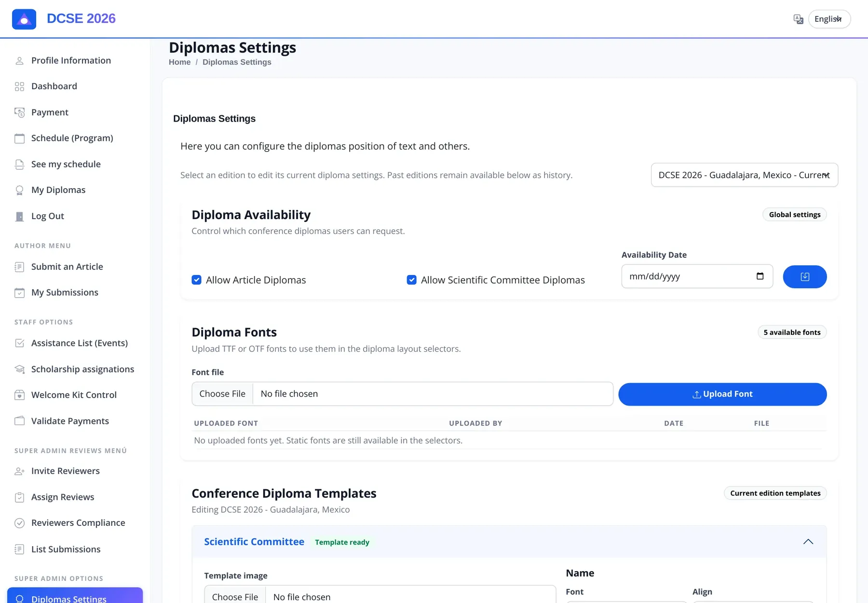The height and width of the screenshot is (603, 868).
Task: Click the Current edition templates badge
Action: click(x=775, y=493)
